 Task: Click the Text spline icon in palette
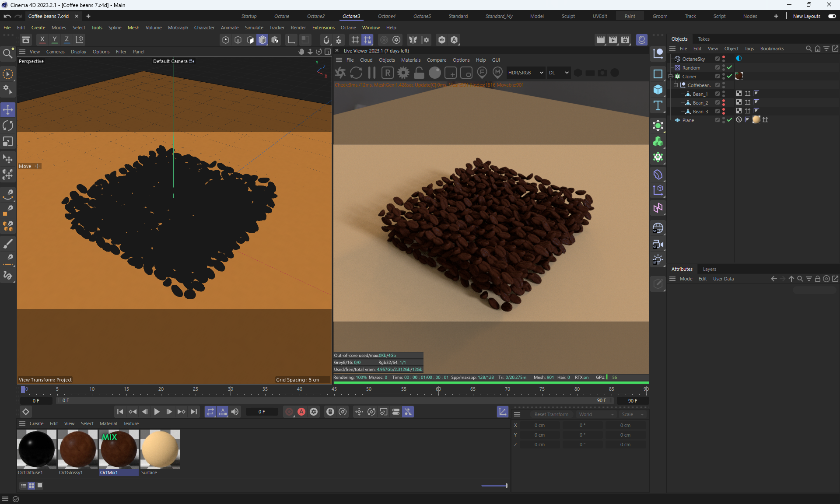[658, 105]
